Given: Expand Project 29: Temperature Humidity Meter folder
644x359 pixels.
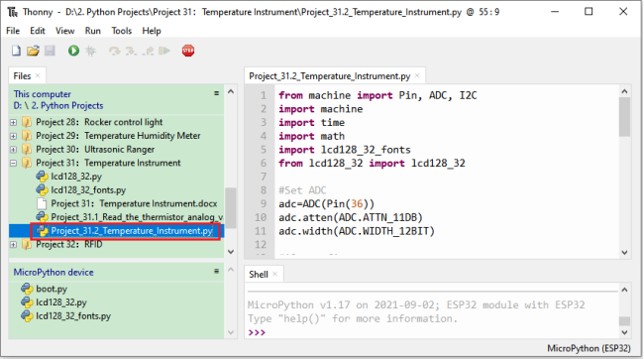Looking at the screenshot, I should pyautogui.click(x=14, y=136).
